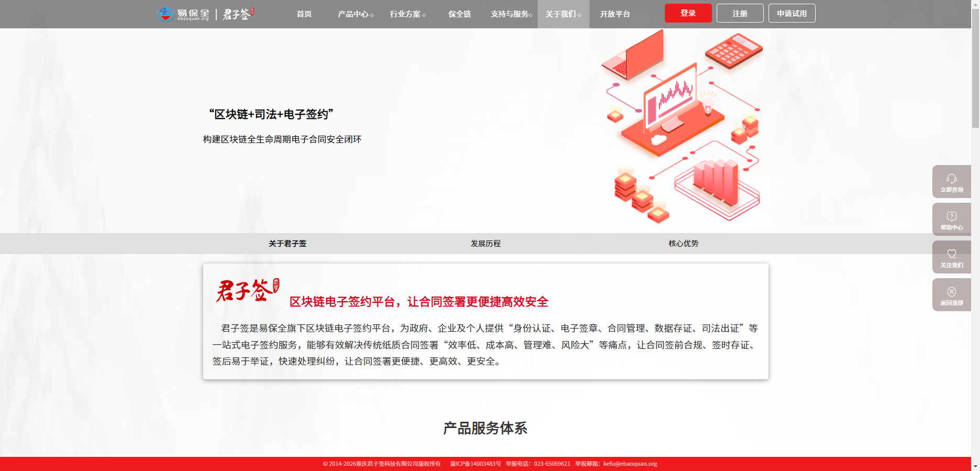
Task: Switch to the 发展历程 tab
Action: coord(485,244)
